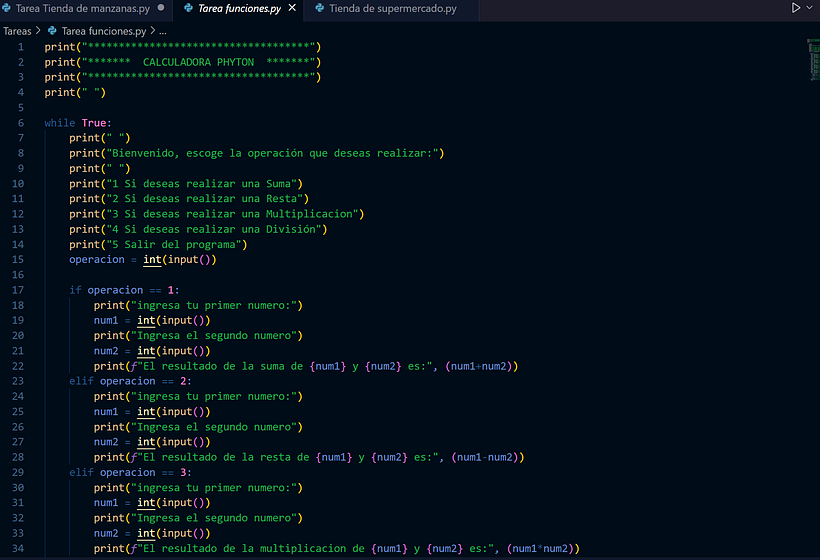
Task: Click 'Ingresa el segundo numero' on line 20
Action: point(214,336)
